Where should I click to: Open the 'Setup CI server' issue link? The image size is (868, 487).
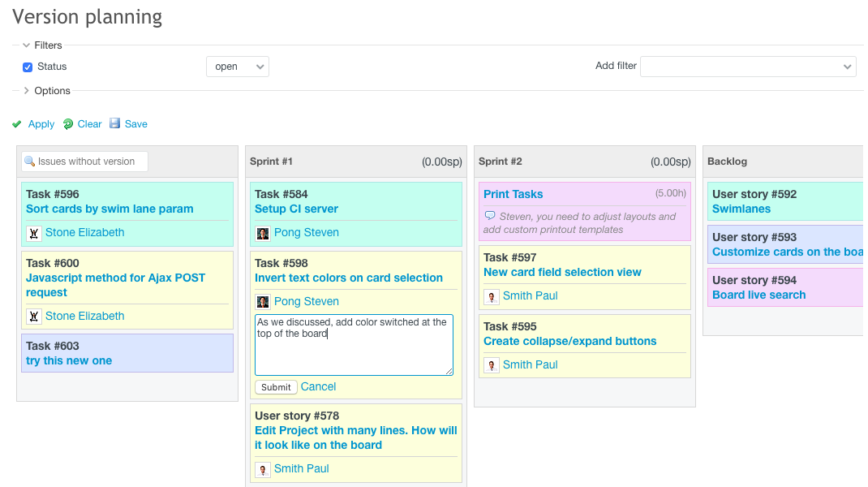point(296,209)
